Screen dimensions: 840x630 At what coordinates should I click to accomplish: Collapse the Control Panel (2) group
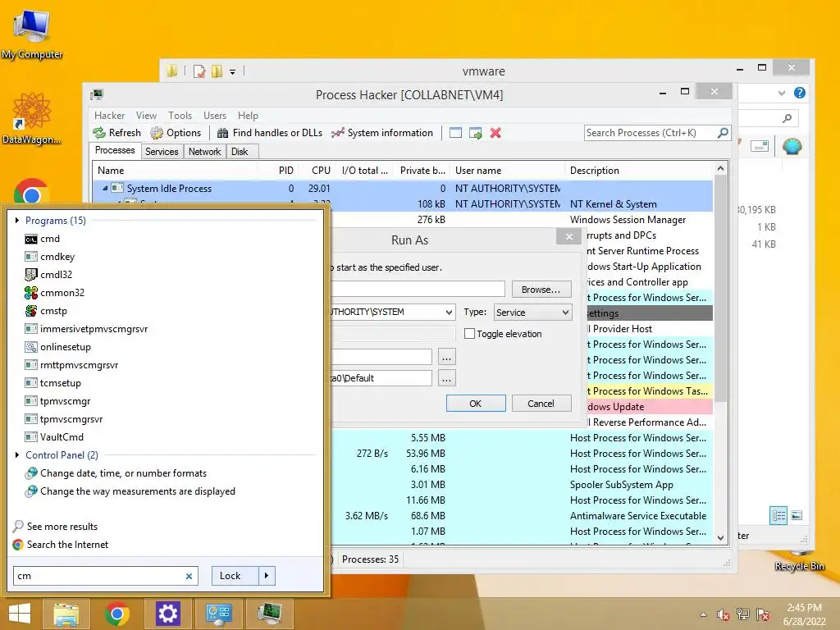pyautogui.click(x=17, y=454)
